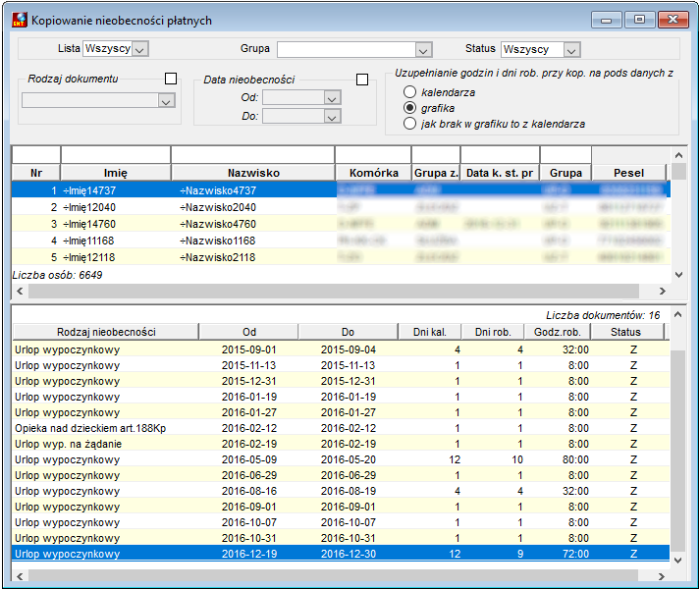Click the Do column header in absences
The height and width of the screenshot is (590, 700).
[x=349, y=332]
